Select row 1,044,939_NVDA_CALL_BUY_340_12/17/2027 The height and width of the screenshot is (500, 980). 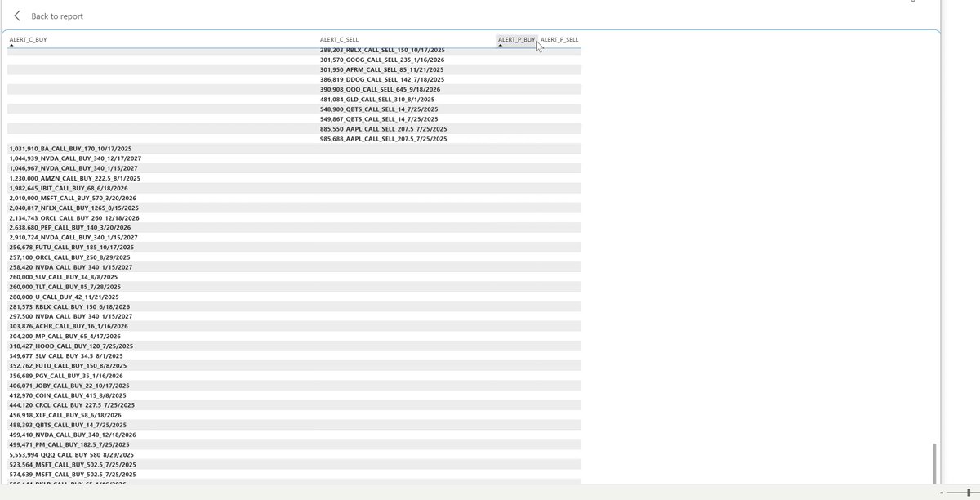pyautogui.click(x=294, y=158)
